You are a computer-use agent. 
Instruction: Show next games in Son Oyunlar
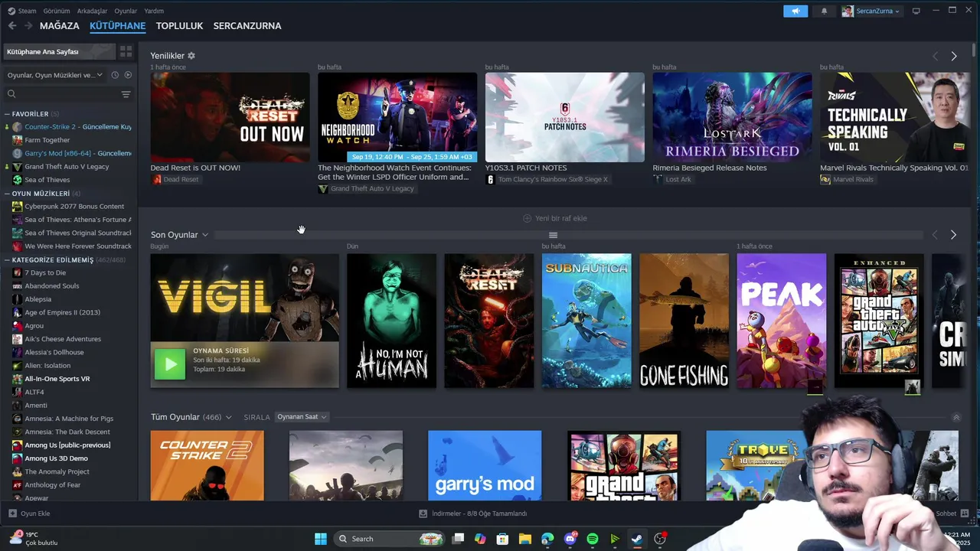coord(953,235)
